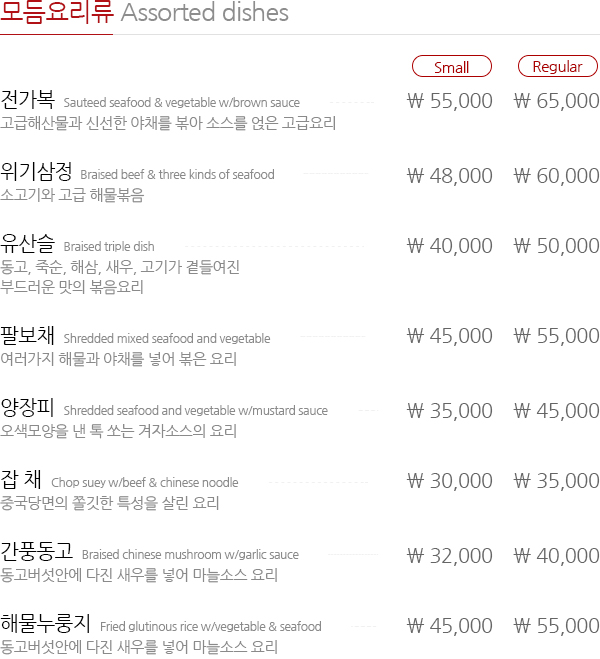Click the Small size label
Image resolution: width=600 pixels, height=659 pixels.
click(x=452, y=66)
